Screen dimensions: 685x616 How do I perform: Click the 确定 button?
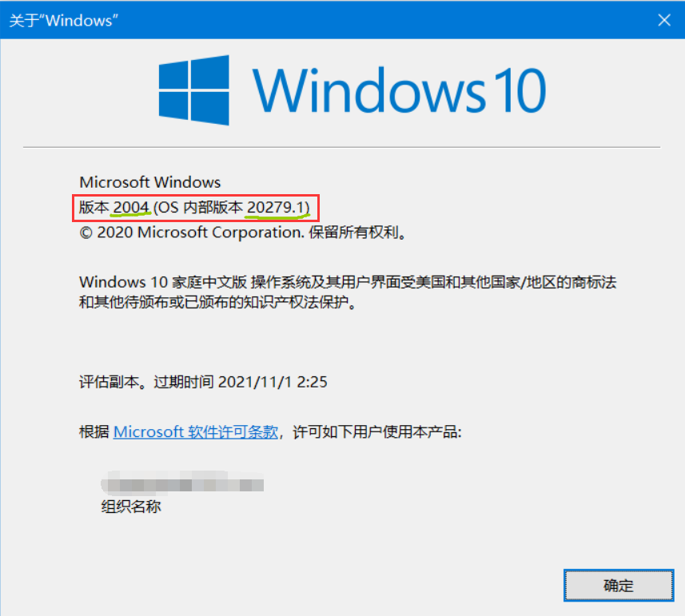pos(619,585)
